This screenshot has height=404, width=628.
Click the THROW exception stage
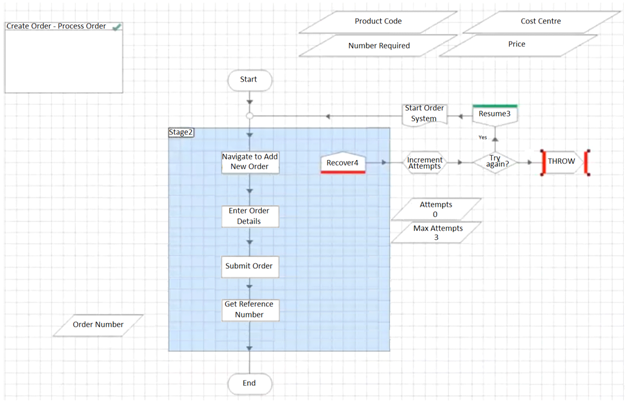click(562, 162)
